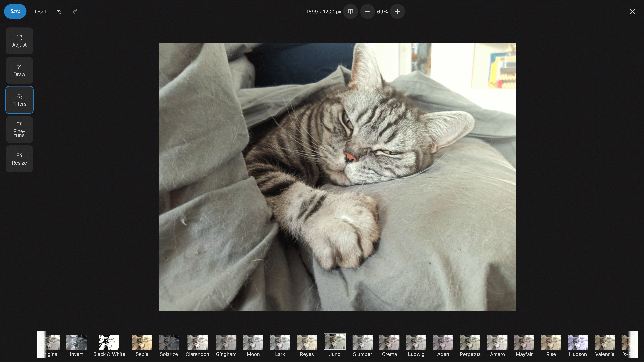Screen dimensions: 644x362
Task: Show previous filters with left arrow
Action: tap(42, 344)
